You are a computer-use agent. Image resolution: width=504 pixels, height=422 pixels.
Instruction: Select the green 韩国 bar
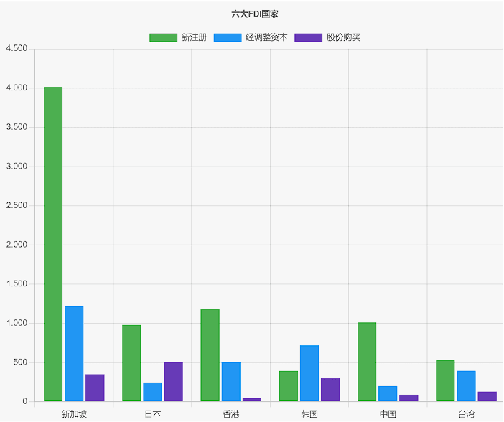(289, 386)
